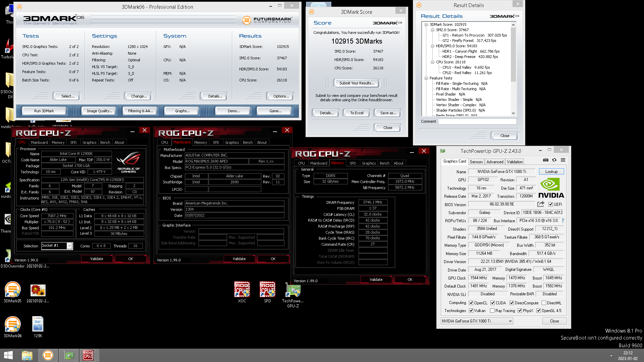644x362 pixels.
Task: Switch to Advanced tab in GPU-Z
Action: 495,162
